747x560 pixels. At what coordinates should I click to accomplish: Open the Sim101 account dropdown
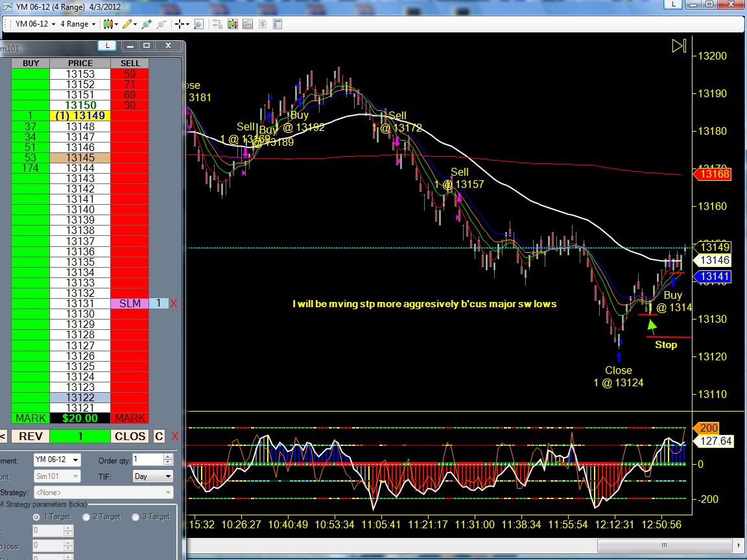click(57, 476)
